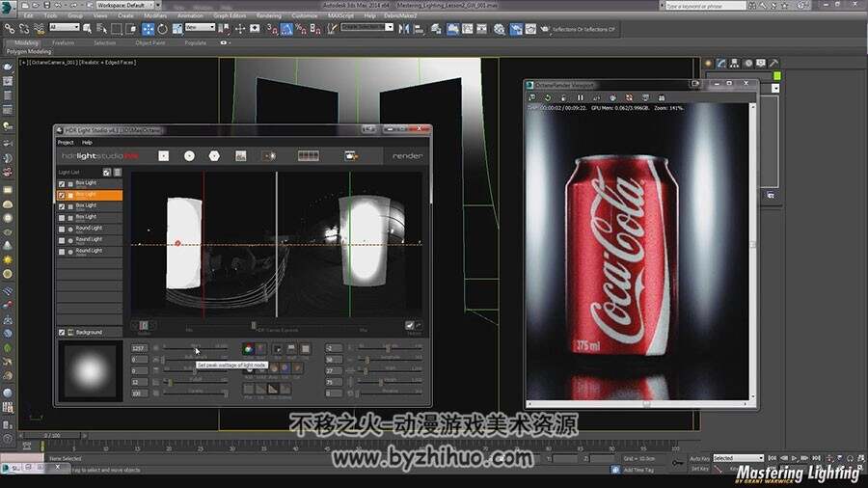Open the Edit menu

28,16
